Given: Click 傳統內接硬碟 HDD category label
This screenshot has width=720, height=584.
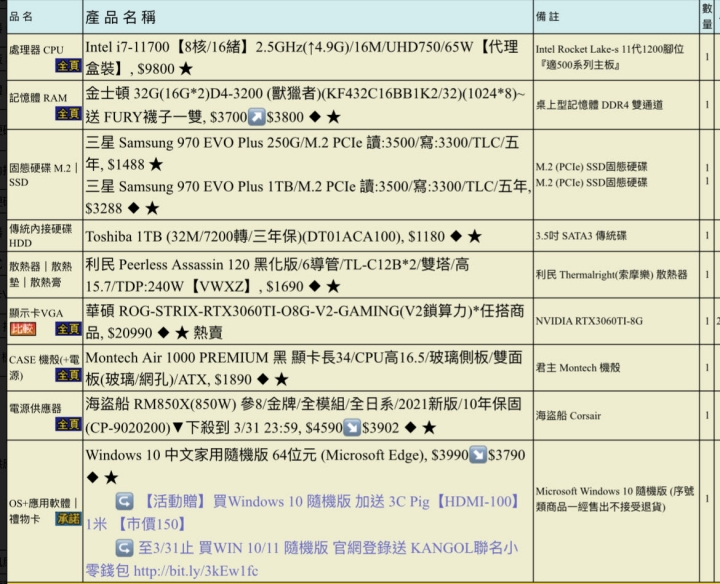Looking at the screenshot, I should (x=40, y=236).
